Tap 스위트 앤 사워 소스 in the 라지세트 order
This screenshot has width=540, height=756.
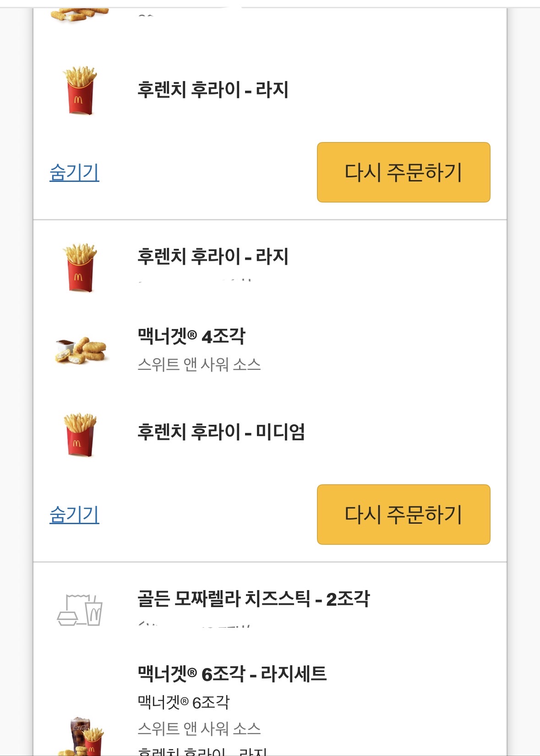coord(199,729)
